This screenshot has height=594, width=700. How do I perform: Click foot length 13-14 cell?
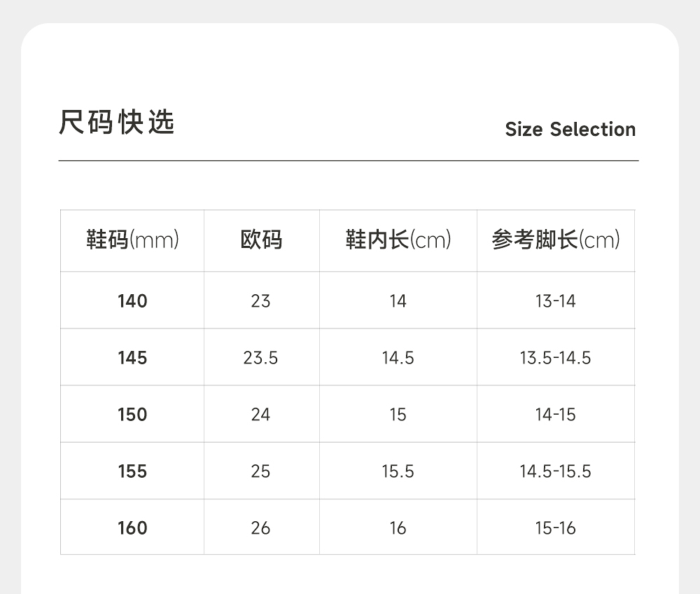pyautogui.click(x=556, y=301)
